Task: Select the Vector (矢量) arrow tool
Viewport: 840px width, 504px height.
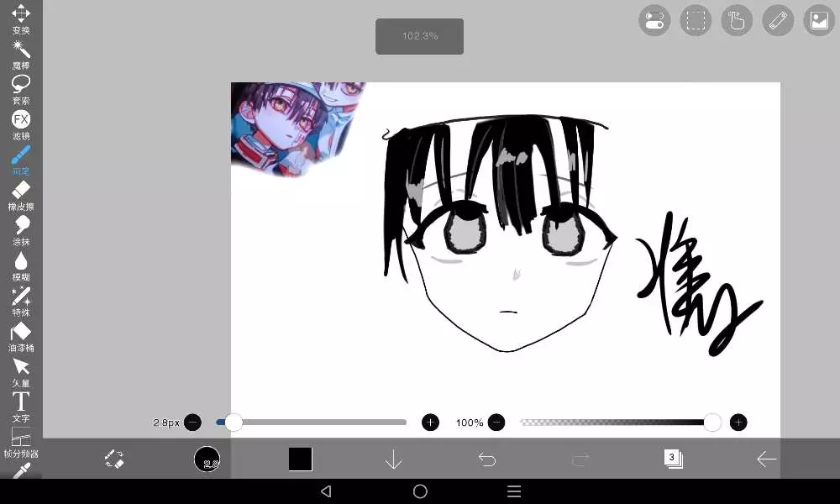Action: 21,373
